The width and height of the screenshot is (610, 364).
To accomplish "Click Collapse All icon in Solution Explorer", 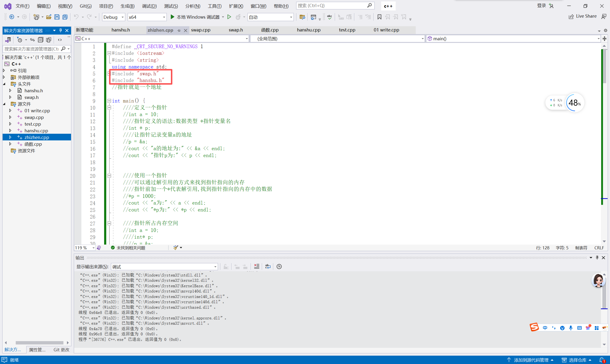I will [x=41, y=40].
